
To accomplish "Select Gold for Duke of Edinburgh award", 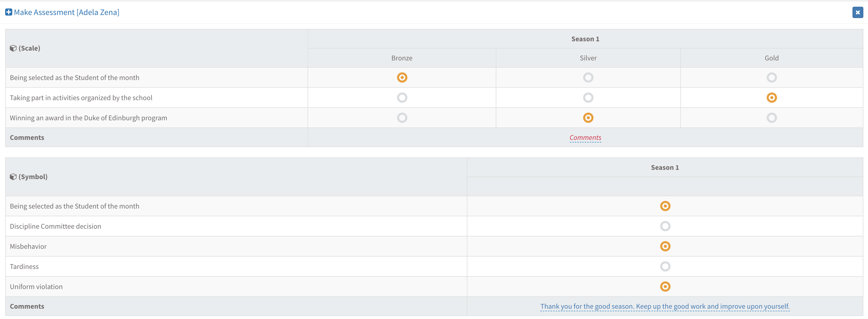I will [x=771, y=118].
